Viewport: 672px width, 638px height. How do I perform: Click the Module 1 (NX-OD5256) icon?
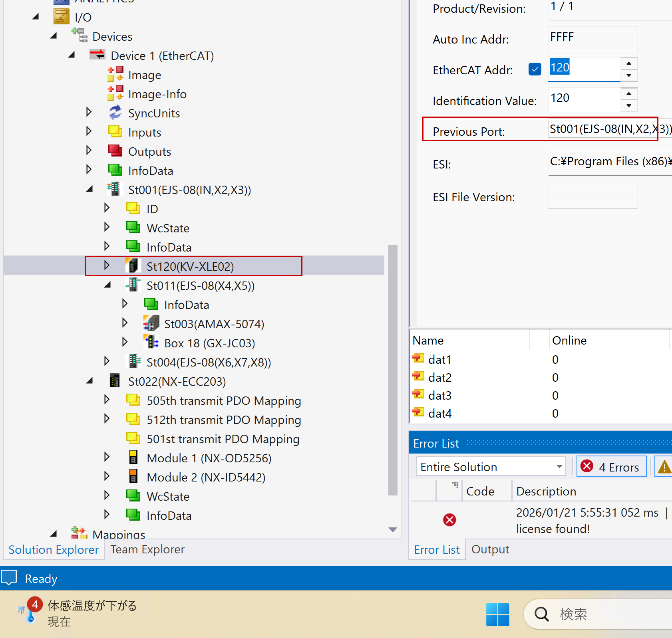[133, 458]
